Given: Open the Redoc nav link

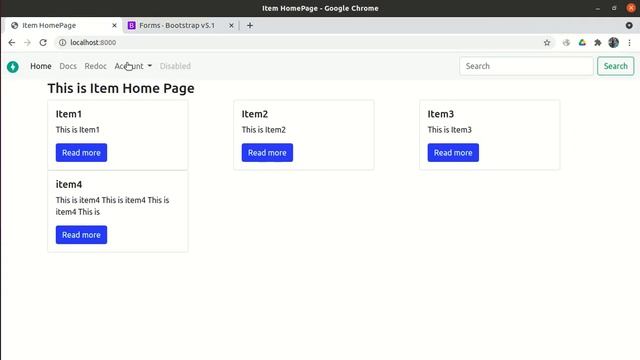Looking at the screenshot, I should coord(96,66).
